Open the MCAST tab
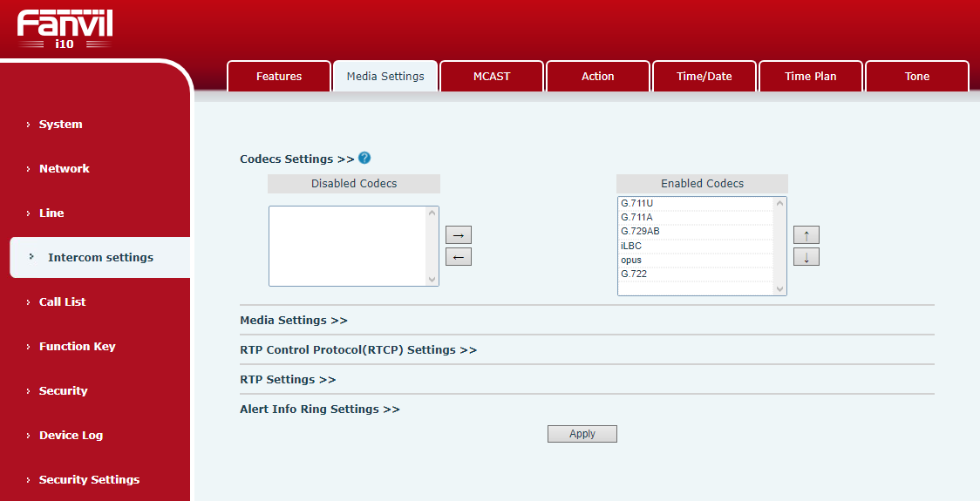The image size is (980, 501). 492,77
